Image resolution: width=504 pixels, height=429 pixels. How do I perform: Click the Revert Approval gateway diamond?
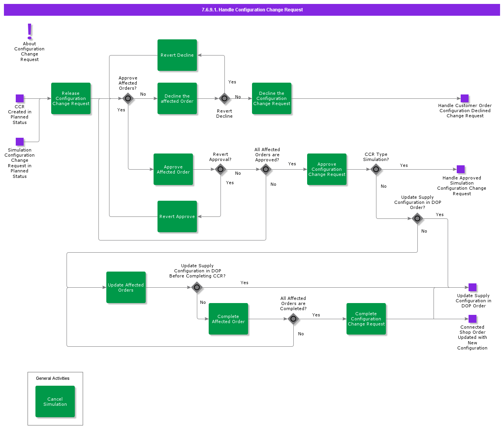pos(220,169)
